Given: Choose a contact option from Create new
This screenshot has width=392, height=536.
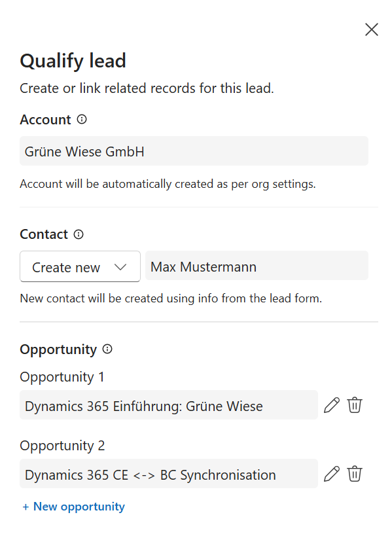Looking at the screenshot, I should pyautogui.click(x=80, y=266).
